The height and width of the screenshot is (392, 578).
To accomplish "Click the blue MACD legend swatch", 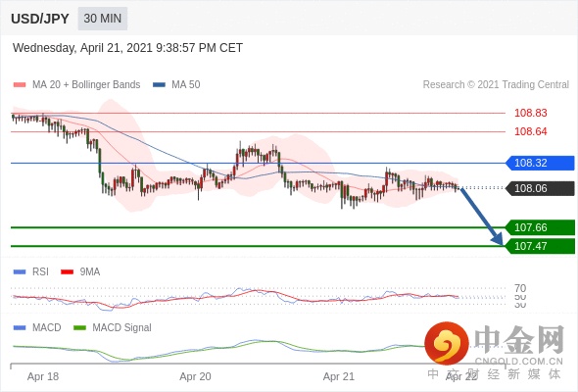I will click(20, 328).
